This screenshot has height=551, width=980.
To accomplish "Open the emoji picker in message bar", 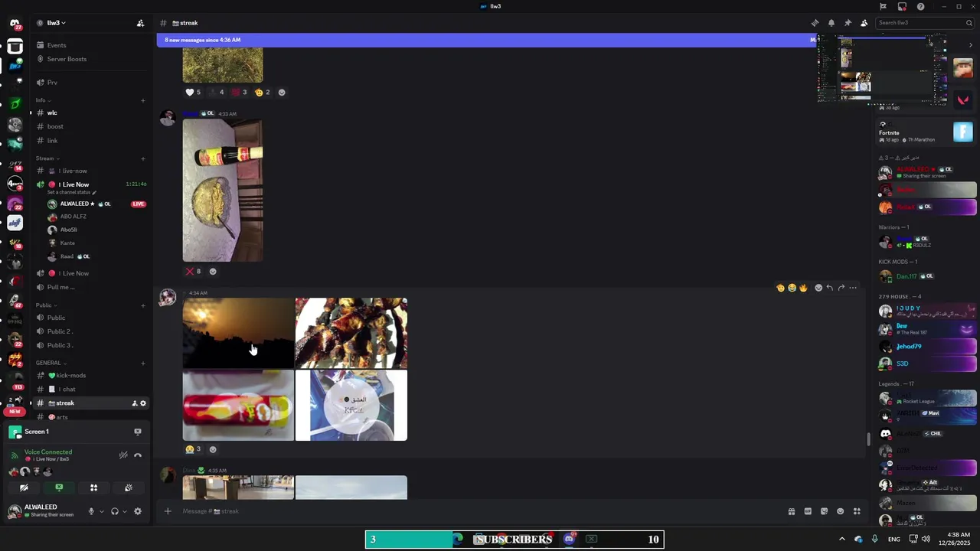I will pyautogui.click(x=841, y=511).
